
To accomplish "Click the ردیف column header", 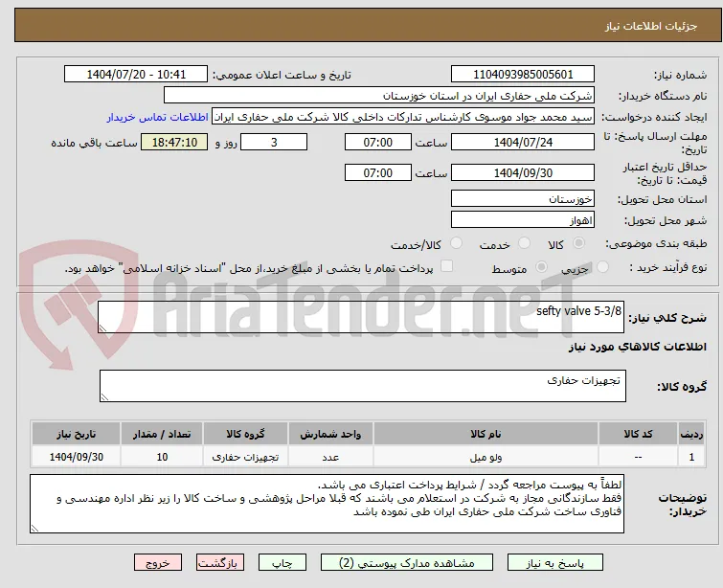I will pos(691,434).
